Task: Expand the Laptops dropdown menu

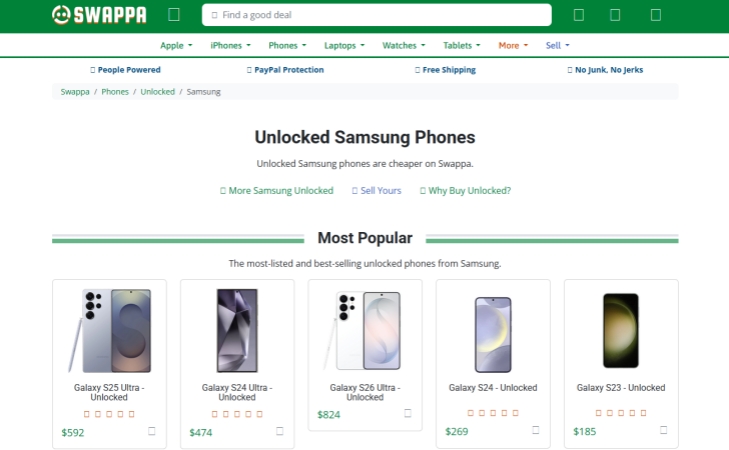Action: (344, 46)
